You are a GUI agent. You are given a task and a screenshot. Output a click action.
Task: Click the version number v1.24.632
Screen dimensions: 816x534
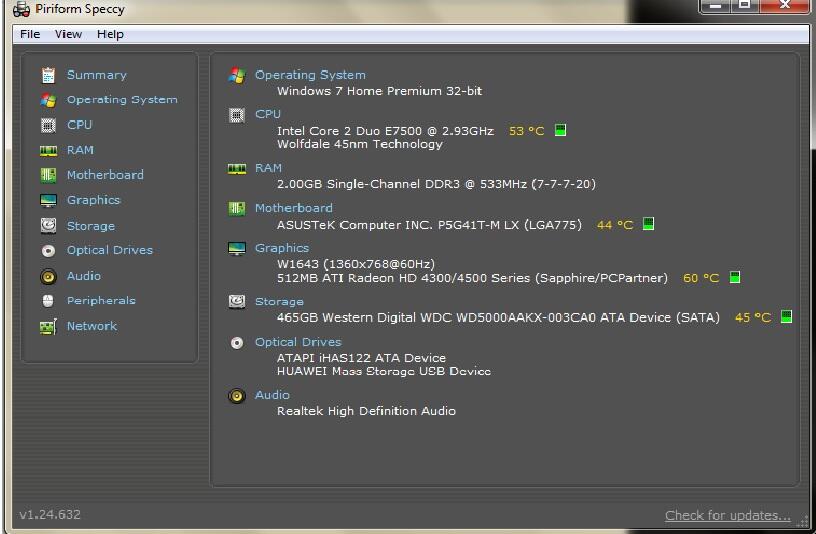50,515
